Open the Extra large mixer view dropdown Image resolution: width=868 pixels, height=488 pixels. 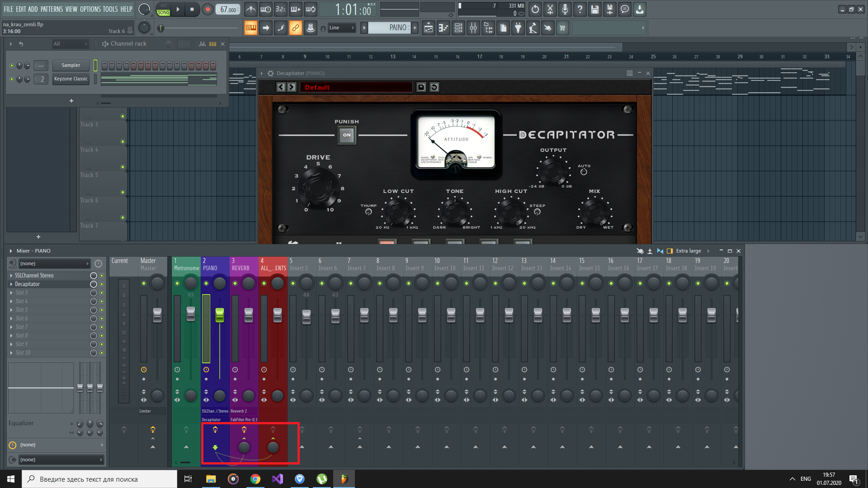[692, 251]
